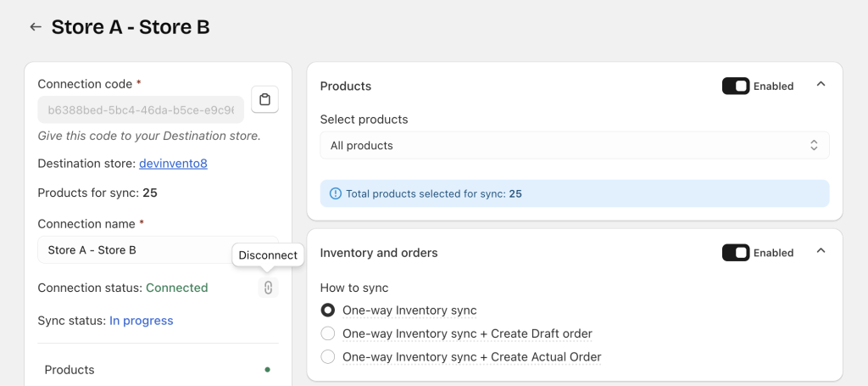Click the Connection code field
868x386 pixels.
click(141, 110)
